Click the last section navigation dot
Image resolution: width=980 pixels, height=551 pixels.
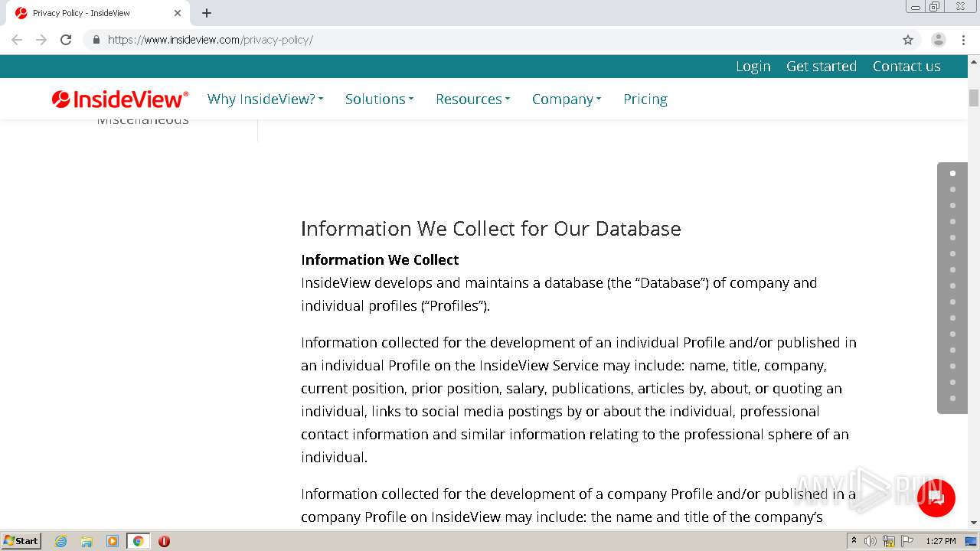pos(952,398)
